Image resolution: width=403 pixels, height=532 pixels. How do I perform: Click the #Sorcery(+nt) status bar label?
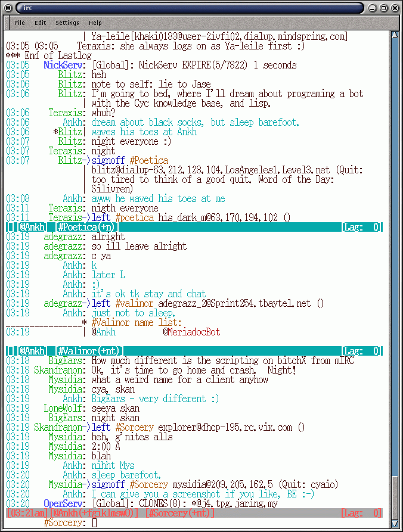(x=180, y=513)
